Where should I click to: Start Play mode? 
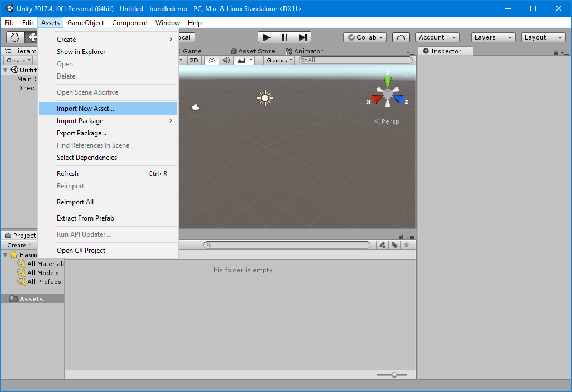(x=267, y=37)
